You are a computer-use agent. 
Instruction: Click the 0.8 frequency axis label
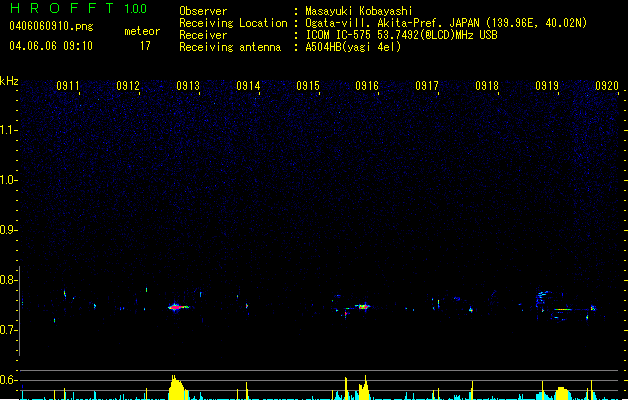coord(9,280)
